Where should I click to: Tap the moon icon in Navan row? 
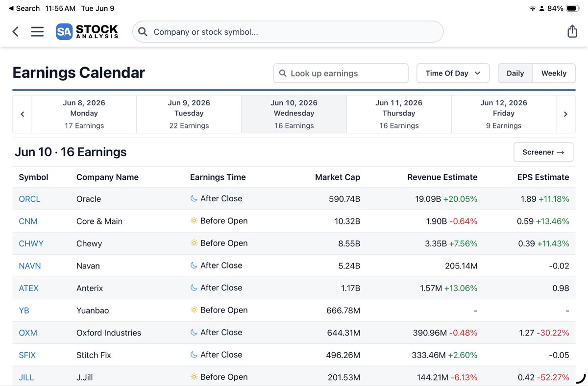click(x=194, y=265)
